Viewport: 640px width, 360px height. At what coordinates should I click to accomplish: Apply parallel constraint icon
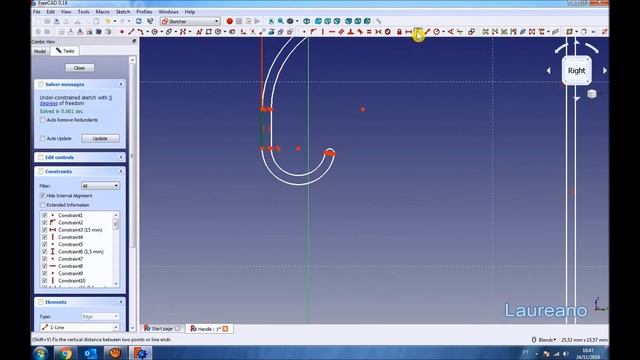(341, 31)
